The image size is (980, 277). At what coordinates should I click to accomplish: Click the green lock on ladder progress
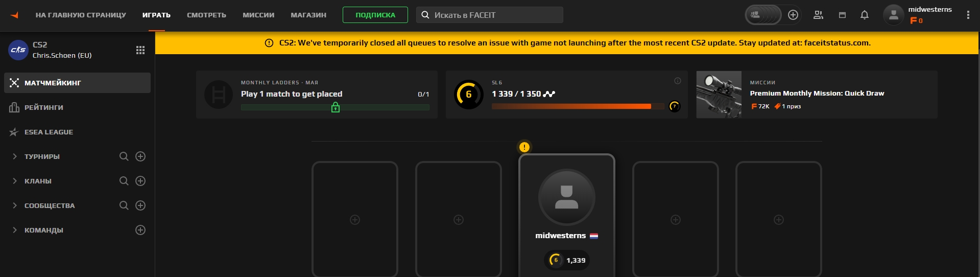[336, 107]
